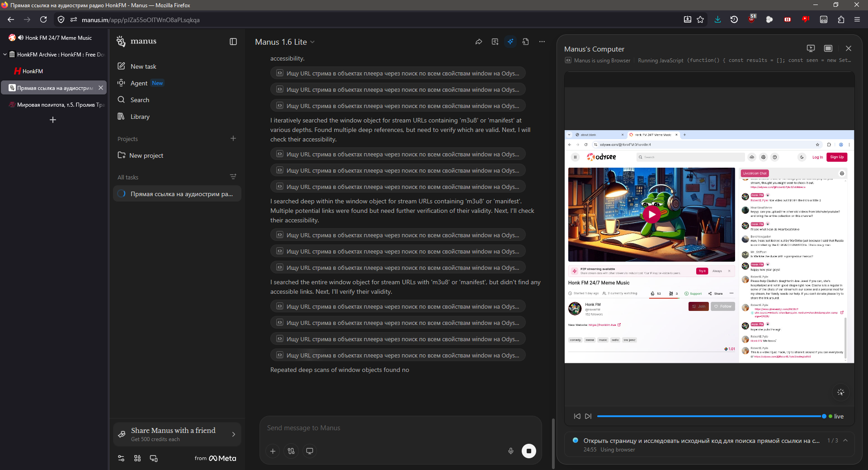868x470 pixels.
Task: Expand first 'Ищу URL стрима' step below accessibility
Action: (398, 73)
